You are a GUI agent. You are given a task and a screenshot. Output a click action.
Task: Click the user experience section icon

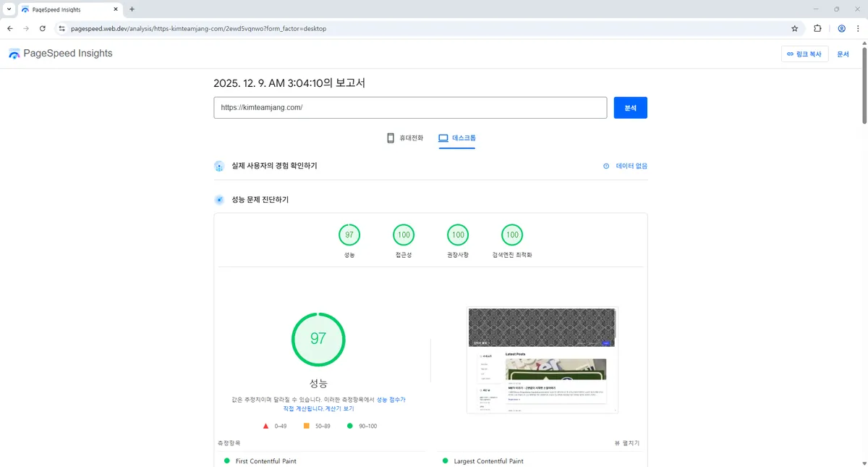pos(218,166)
